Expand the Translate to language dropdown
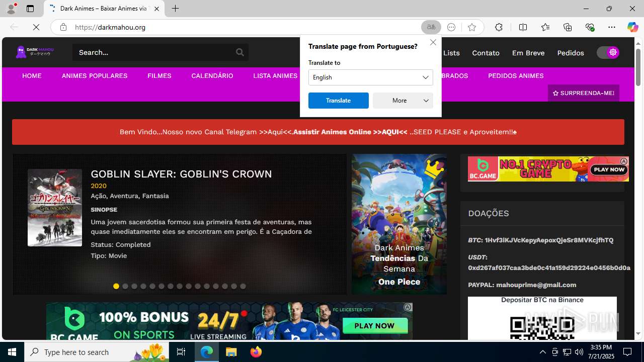 pos(371,77)
